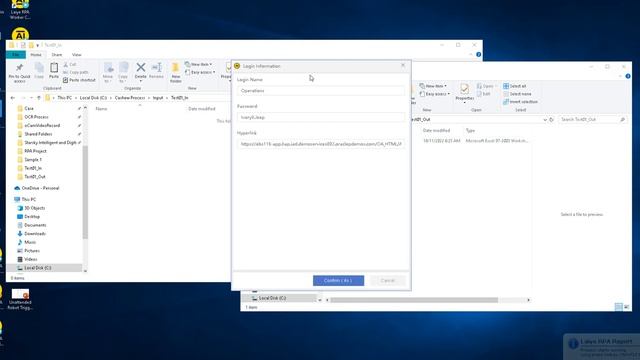Click Select all in Test01_Out ribbon
The height and width of the screenshot is (360, 640).
pos(515,86)
